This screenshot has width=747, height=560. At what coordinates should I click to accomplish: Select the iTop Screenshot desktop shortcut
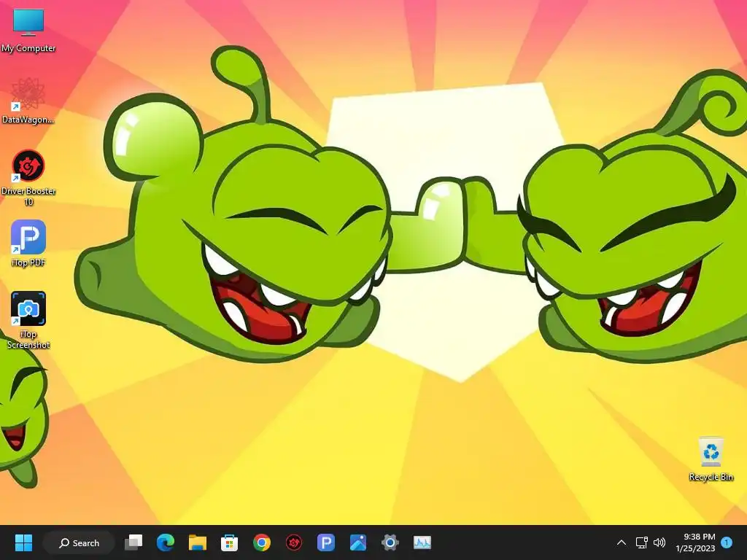pyautogui.click(x=28, y=320)
